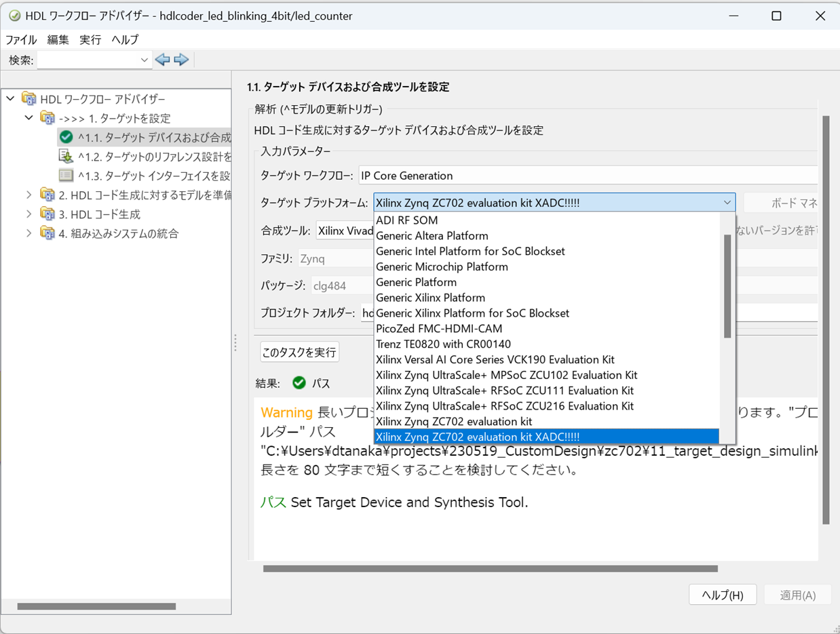Click the splitter handle between tree and pane
The image size is (840, 634).
click(x=235, y=342)
